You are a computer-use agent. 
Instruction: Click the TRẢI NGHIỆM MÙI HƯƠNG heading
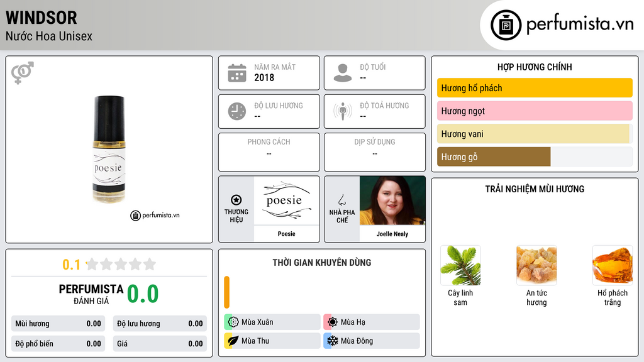coord(535,189)
